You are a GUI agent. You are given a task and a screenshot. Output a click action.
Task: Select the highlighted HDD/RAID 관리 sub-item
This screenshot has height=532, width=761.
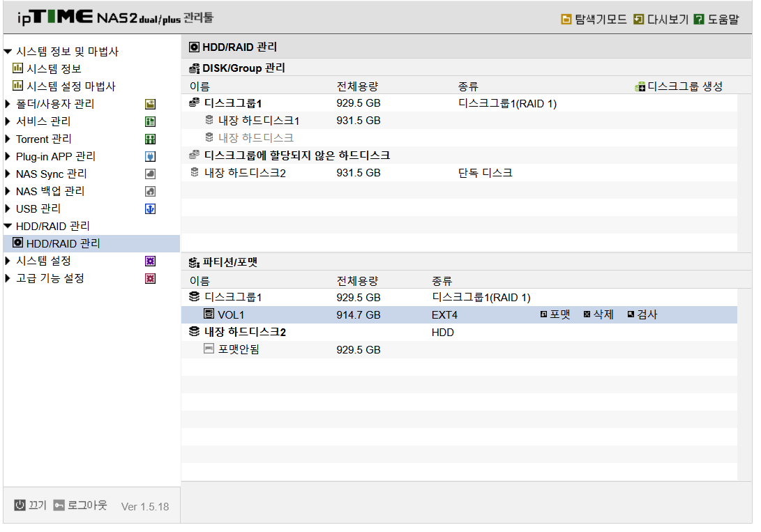(x=91, y=243)
